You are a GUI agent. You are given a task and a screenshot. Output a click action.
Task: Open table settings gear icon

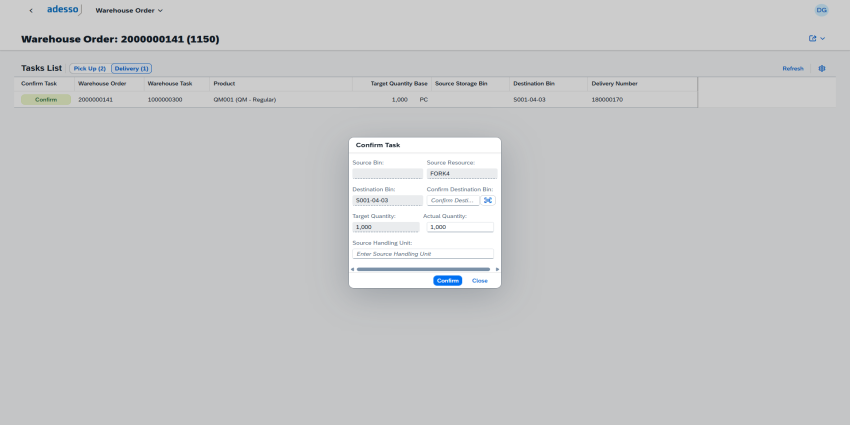click(821, 69)
